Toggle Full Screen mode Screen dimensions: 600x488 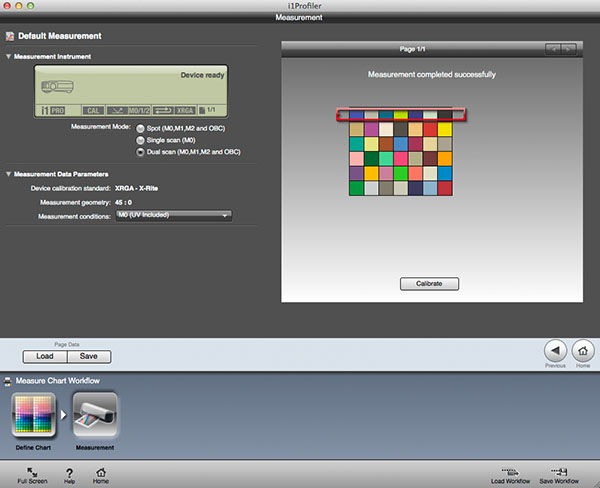pos(32,475)
